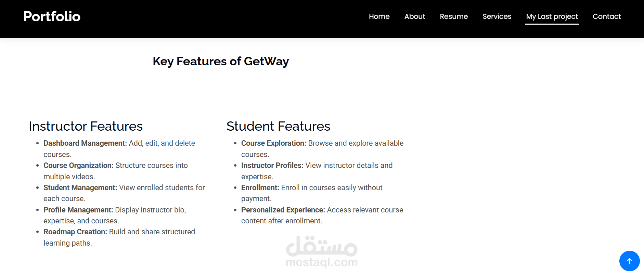
Task: Click the Student Features heading
Action: pyautogui.click(x=278, y=126)
